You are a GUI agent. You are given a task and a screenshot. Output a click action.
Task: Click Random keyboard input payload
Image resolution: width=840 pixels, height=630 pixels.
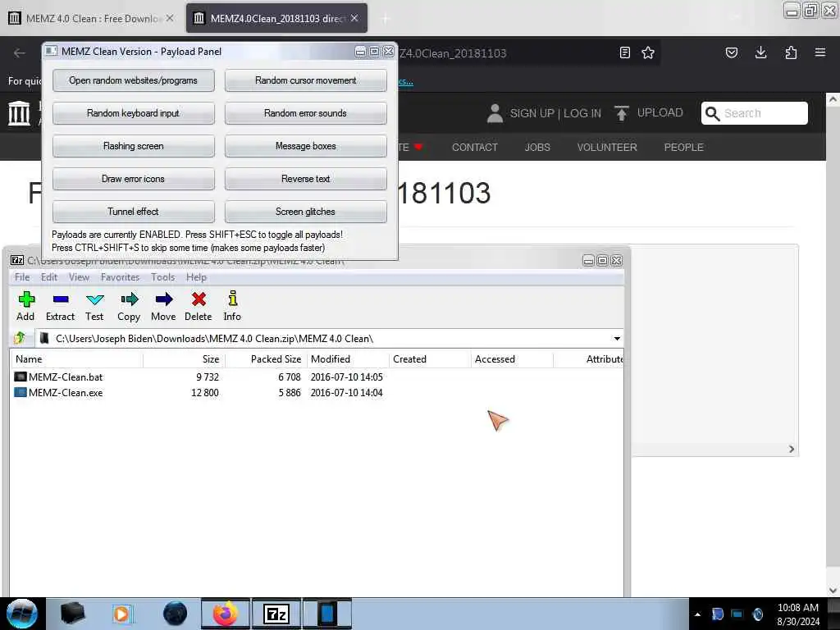[134, 113]
